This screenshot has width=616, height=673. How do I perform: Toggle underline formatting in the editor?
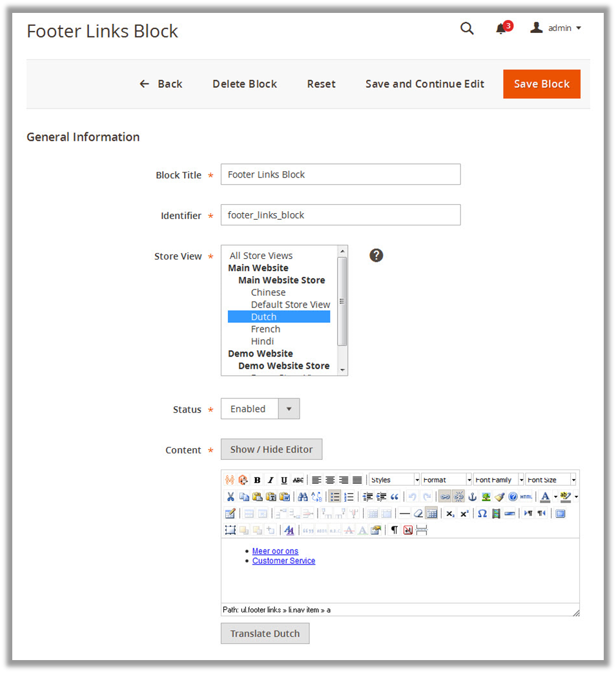284,480
